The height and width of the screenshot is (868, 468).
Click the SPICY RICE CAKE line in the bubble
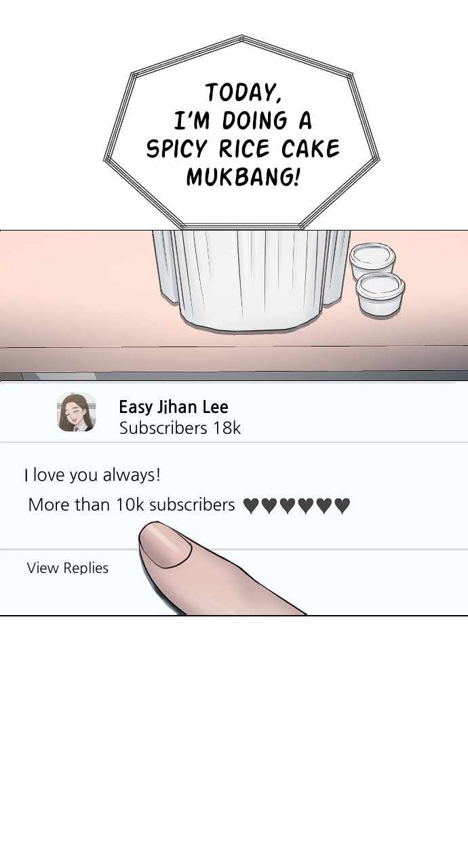click(x=243, y=149)
